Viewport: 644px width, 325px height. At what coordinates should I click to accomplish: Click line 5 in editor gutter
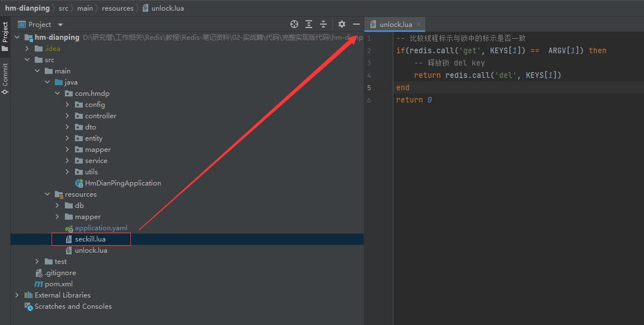369,88
